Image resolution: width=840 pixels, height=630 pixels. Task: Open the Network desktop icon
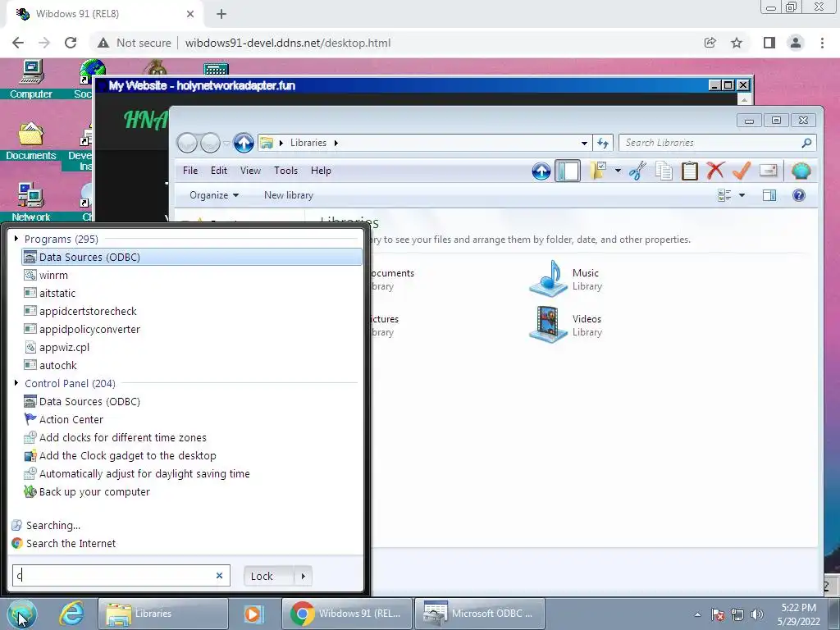[31, 203]
